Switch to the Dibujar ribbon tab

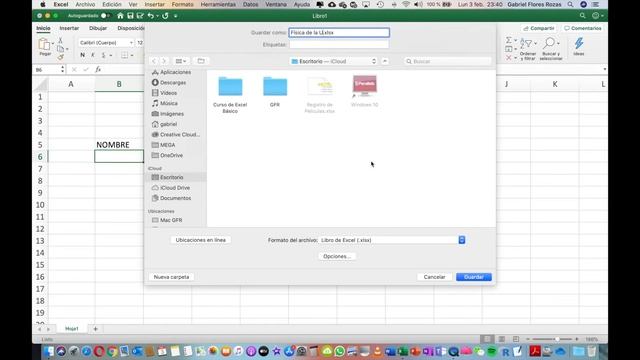pos(98,28)
